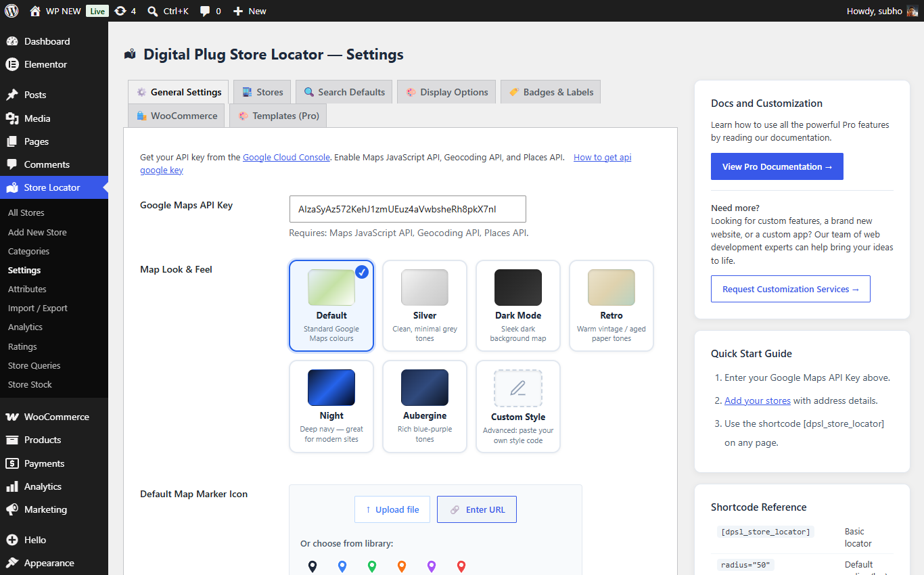Image resolution: width=924 pixels, height=575 pixels.
Task: Click the Enter URL button
Action: (477, 509)
